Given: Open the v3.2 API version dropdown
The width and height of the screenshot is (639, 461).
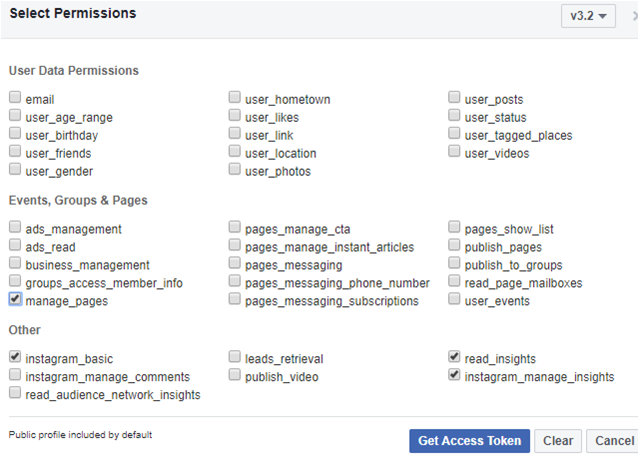Looking at the screenshot, I should (x=588, y=17).
